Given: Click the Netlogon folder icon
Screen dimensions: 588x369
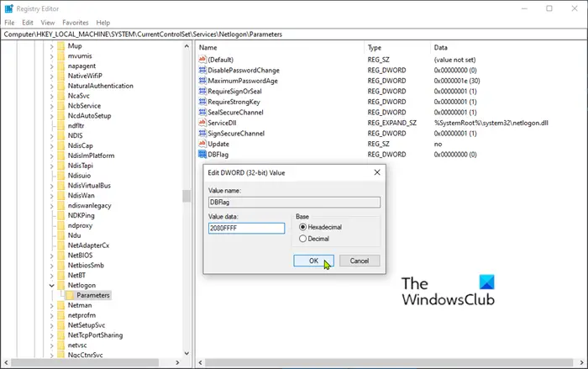Looking at the screenshot, I should tap(61, 285).
